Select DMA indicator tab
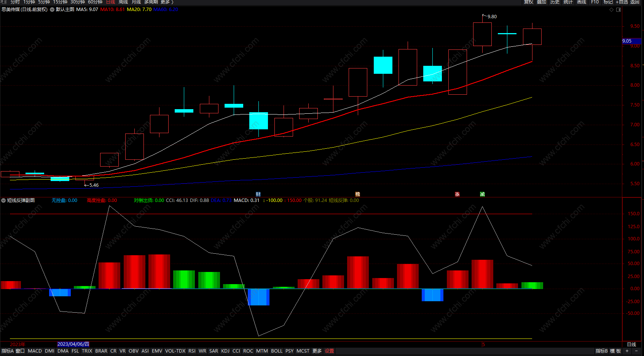Screen dimensions: 644x356 (x=63, y=351)
